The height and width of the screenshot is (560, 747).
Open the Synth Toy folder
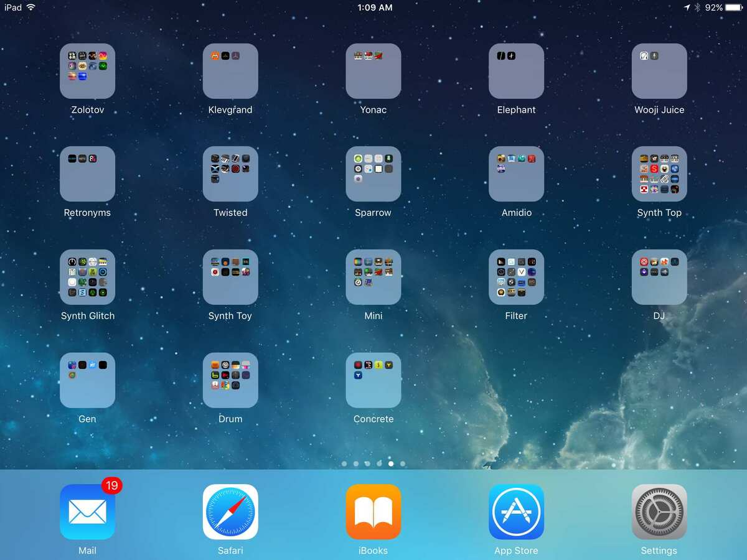[x=230, y=278]
